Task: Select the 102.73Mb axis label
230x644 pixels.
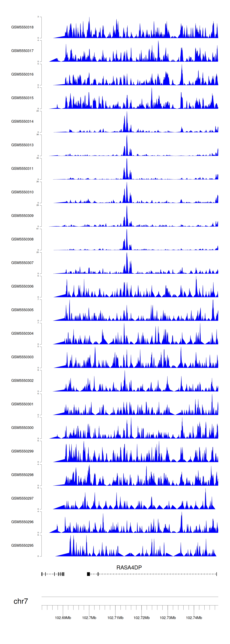Action: (x=168, y=618)
